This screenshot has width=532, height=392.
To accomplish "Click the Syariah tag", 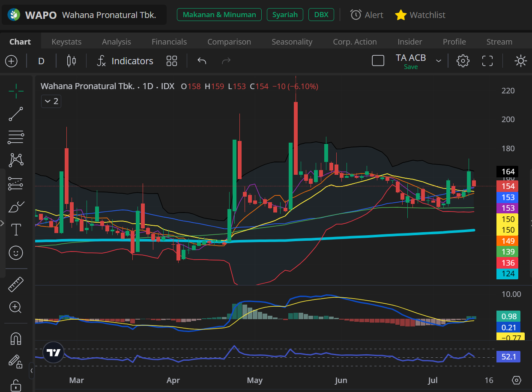I will tap(285, 15).
